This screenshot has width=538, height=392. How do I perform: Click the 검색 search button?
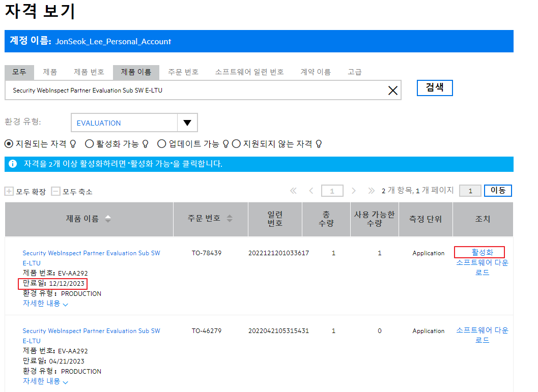click(435, 88)
